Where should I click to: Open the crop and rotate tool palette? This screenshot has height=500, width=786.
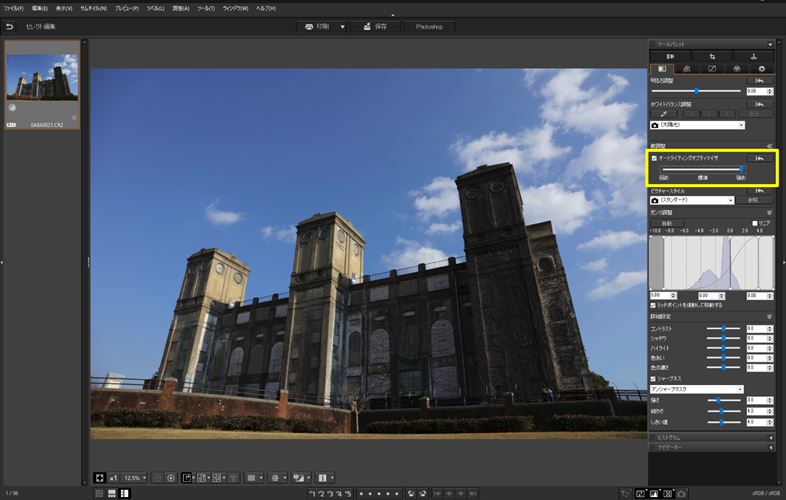click(x=712, y=56)
